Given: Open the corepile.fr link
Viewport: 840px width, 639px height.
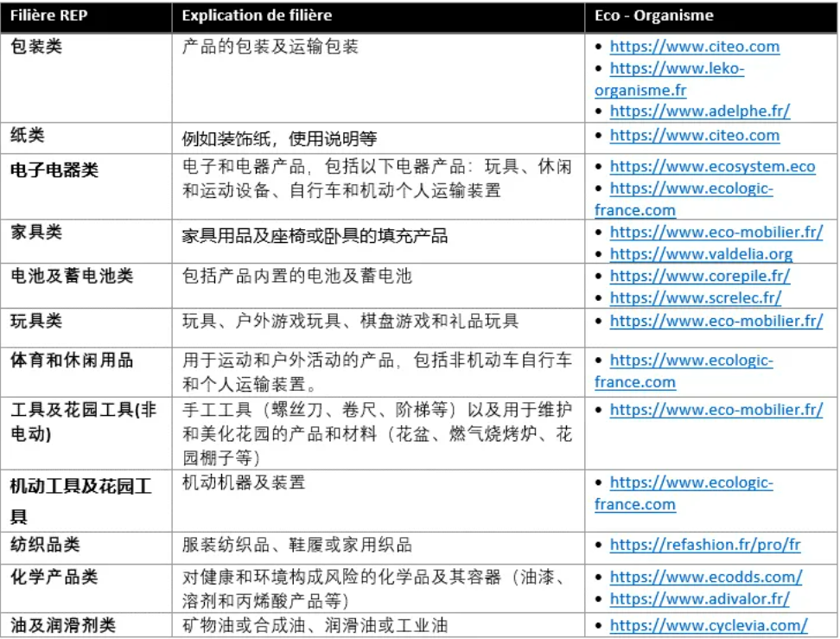Looking at the screenshot, I should (699, 277).
